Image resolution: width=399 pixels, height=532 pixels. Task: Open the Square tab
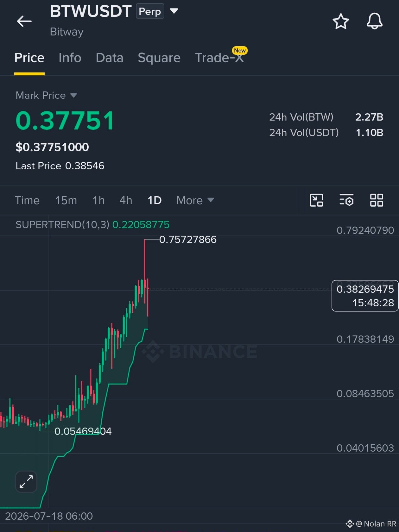(x=159, y=58)
